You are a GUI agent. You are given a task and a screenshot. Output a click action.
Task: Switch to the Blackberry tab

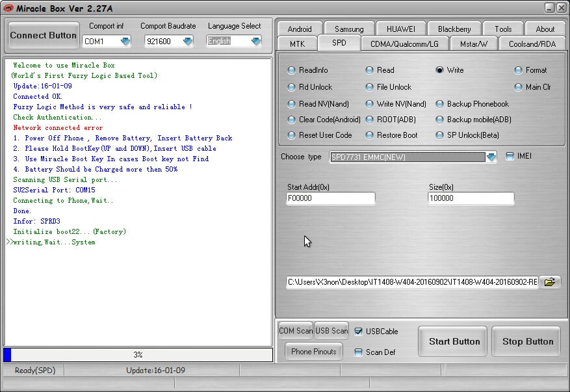454,29
